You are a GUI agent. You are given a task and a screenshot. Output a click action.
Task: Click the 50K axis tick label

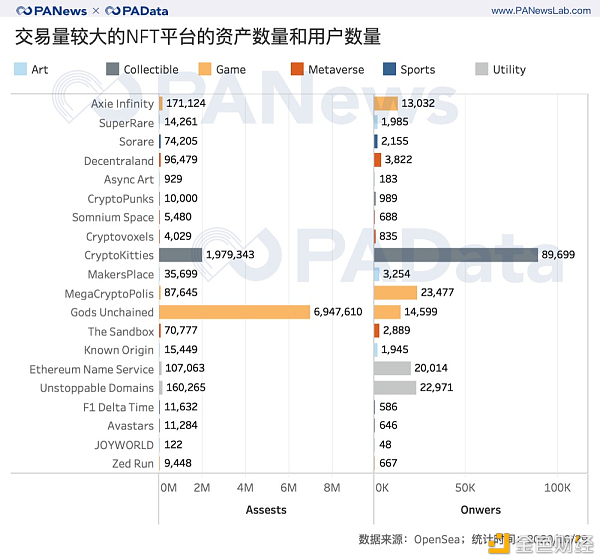[465, 488]
